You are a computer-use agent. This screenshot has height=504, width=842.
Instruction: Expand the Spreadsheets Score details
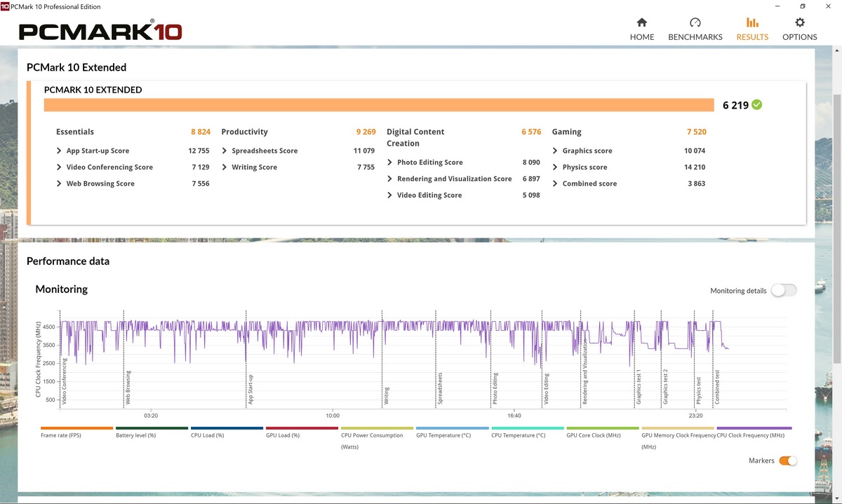click(225, 151)
